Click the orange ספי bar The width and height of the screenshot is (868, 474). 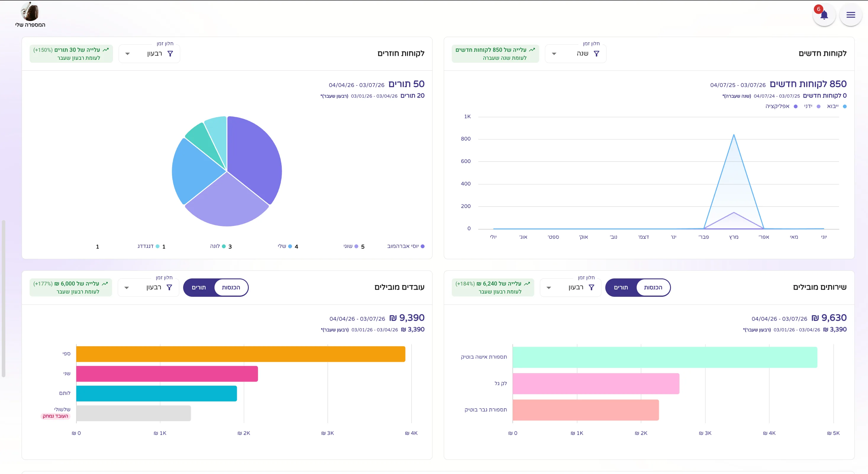241,354
